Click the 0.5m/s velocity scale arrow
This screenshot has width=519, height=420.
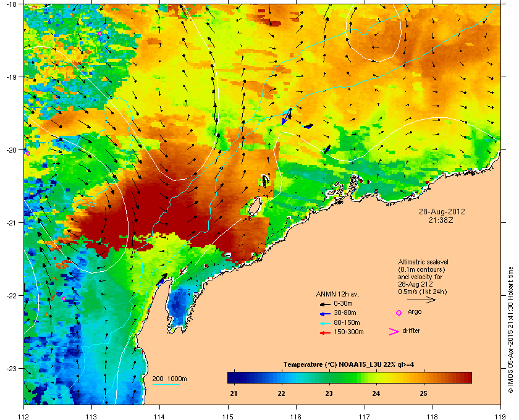tap(421, 300)
